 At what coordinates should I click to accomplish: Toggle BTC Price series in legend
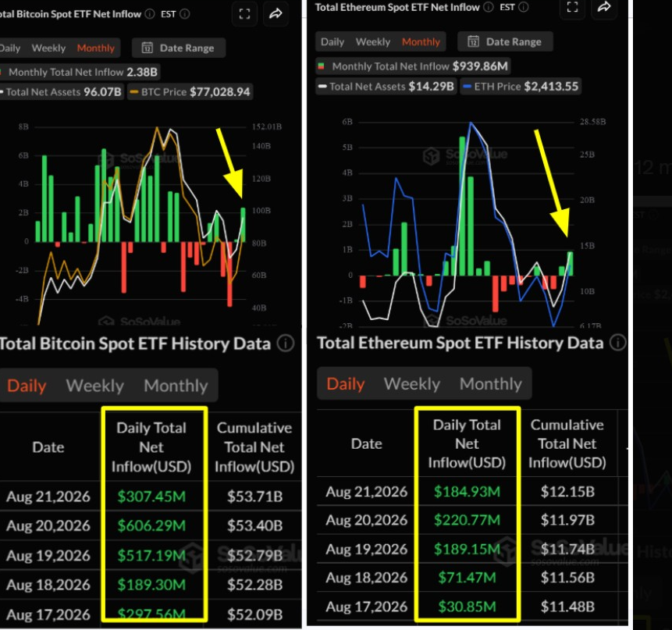[x=190, y=91]
